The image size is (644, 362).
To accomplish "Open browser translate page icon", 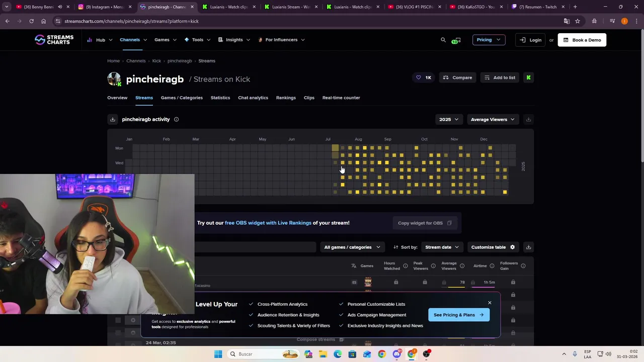I will tap(567, 21).
